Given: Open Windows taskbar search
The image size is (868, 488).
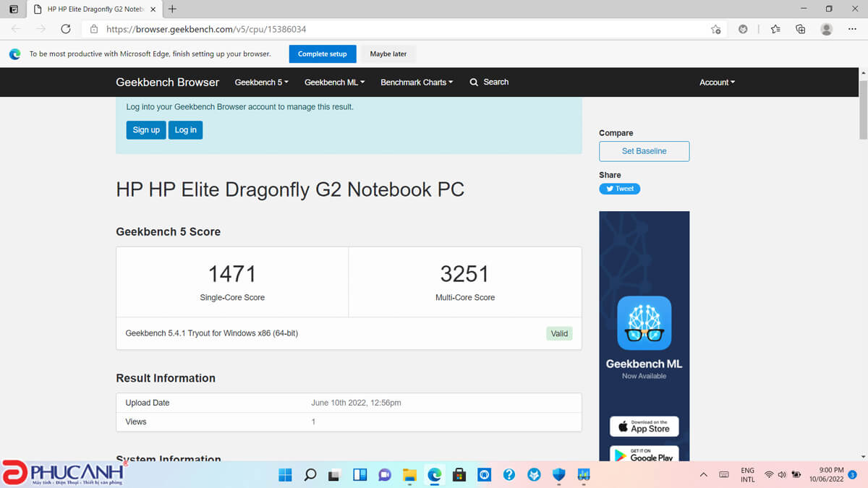Looking at the screenshot, I should 310,475.
